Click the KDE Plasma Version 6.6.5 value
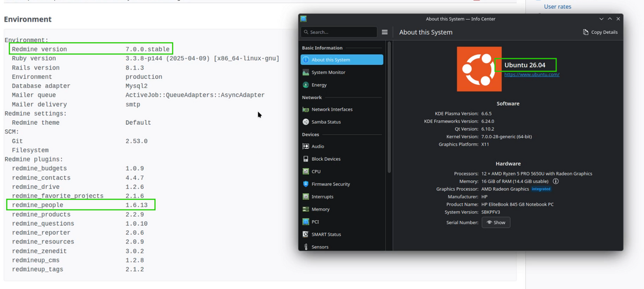 pyautogui.click(x=487, y=113)
